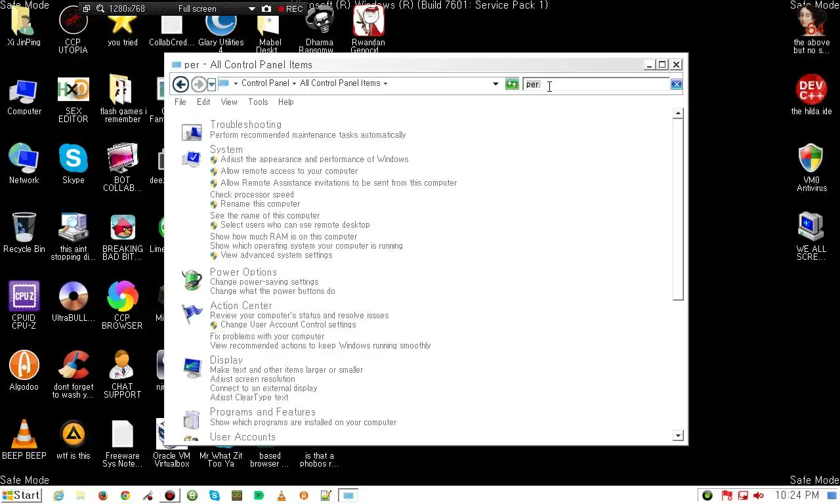Refresh the Control Panel view
The height and width of the screenshot is (504, 840).
point(512,84)
